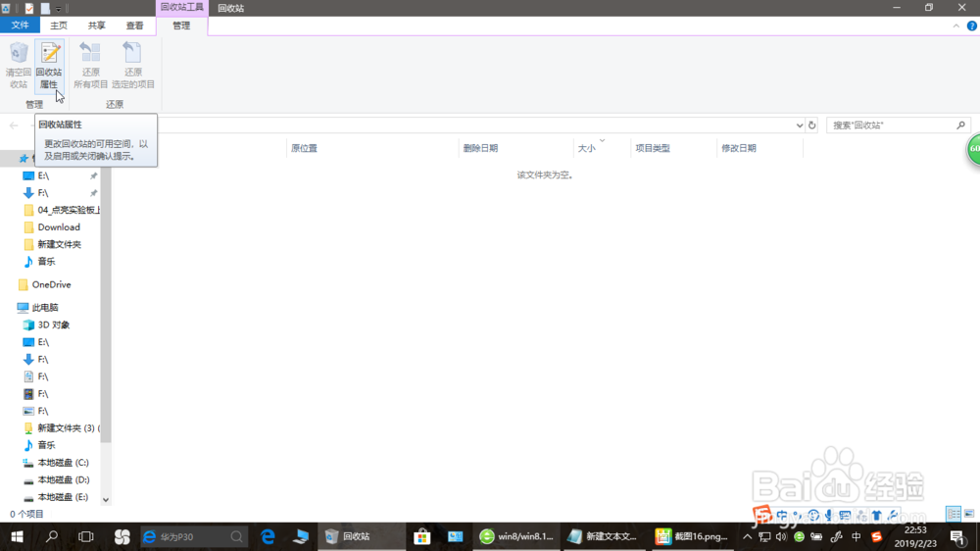980x551 pixels.
Task: Open Microsoft Store on taskbar
Action: coord(421,536)
